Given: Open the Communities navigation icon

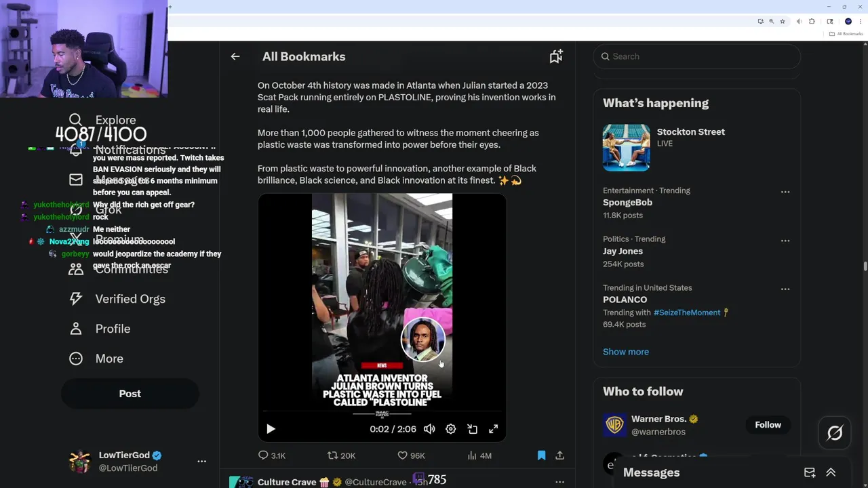Looking at the screenshot, I should [76, 269].
